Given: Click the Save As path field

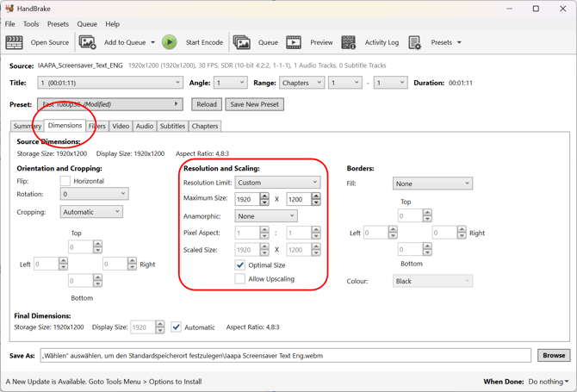Looking at the screenshot, I should [286, 356].
